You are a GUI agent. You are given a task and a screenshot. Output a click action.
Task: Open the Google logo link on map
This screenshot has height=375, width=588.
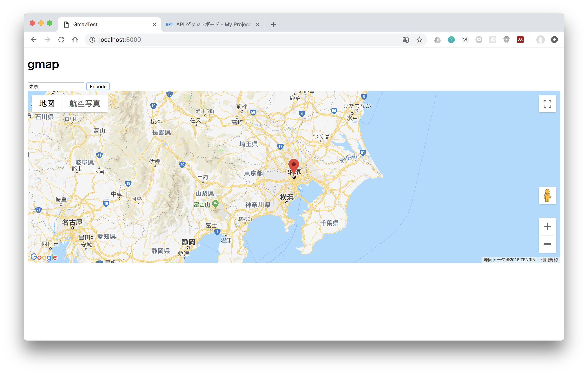coord(44,257)
